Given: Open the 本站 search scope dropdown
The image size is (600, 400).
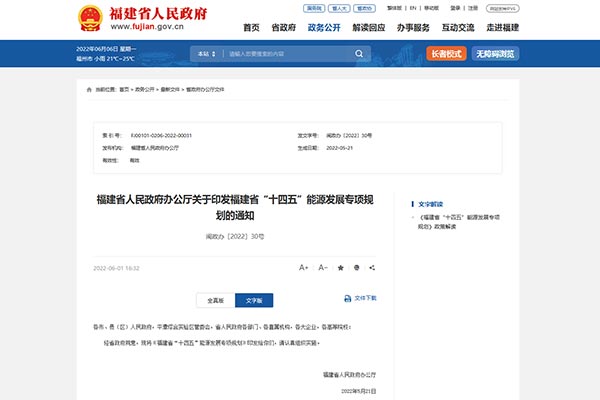Looking at the screenshot, I should tap(207, 53).
